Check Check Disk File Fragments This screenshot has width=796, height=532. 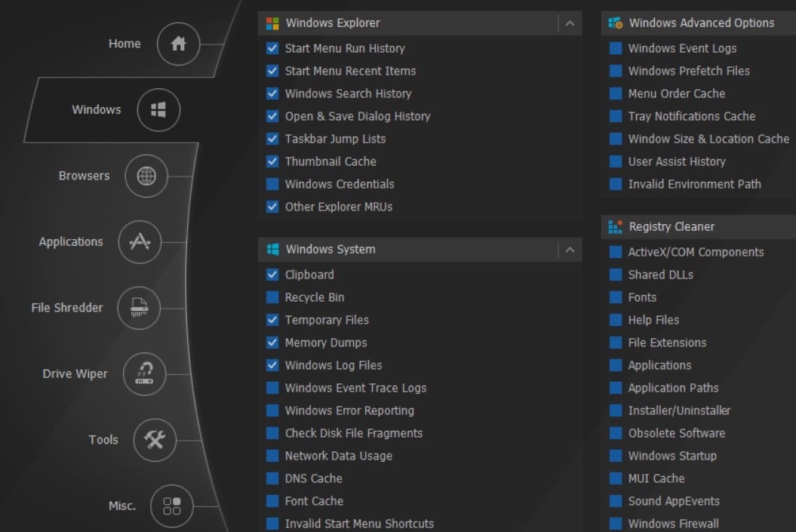point(272,433)
